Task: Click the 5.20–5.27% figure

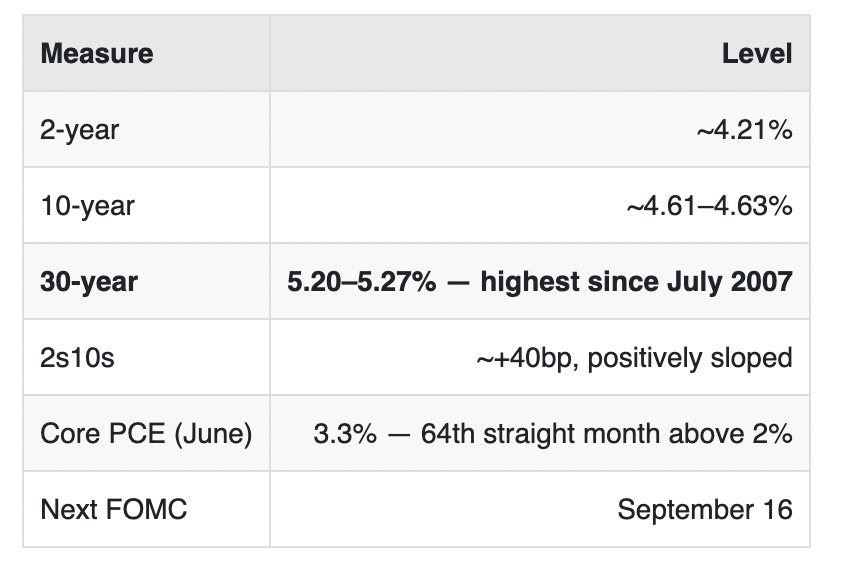Action: pos(362,282)
